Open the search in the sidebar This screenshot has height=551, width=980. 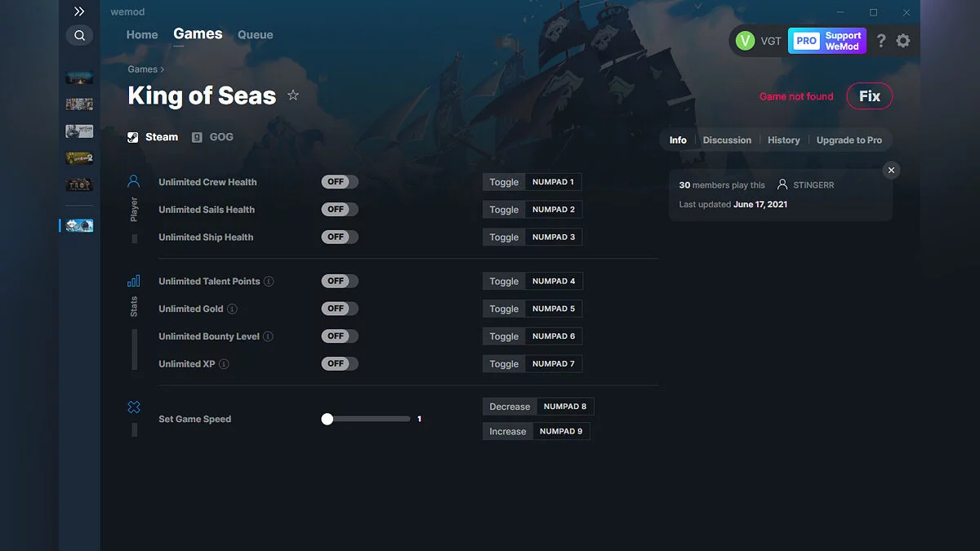(79, 35)
